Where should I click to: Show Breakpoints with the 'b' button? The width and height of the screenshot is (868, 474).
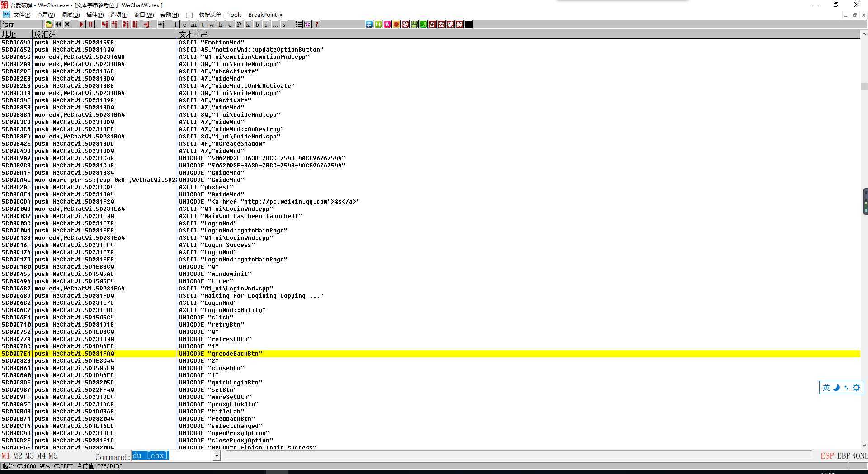[x=257, y=24]
